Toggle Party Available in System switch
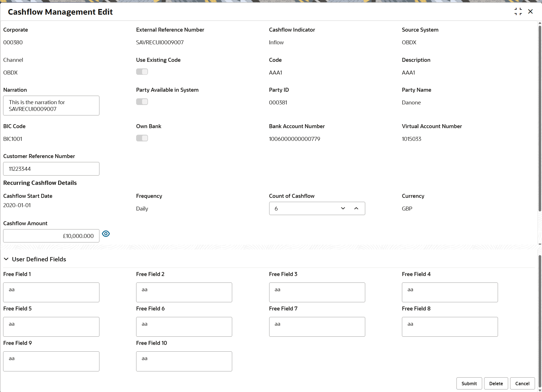 pos(142,102)
